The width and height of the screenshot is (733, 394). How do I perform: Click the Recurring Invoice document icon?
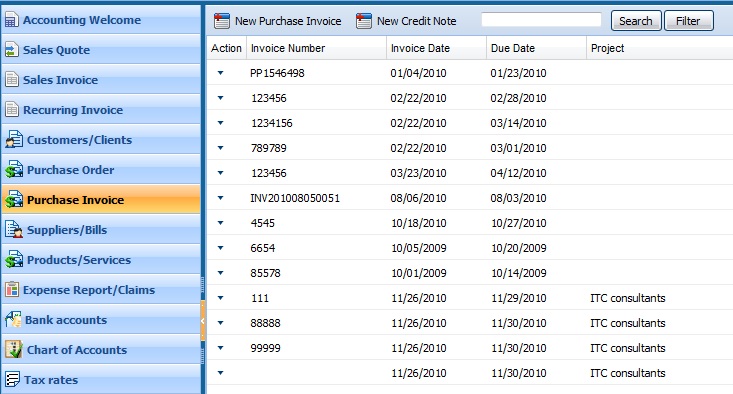(12, 110)
